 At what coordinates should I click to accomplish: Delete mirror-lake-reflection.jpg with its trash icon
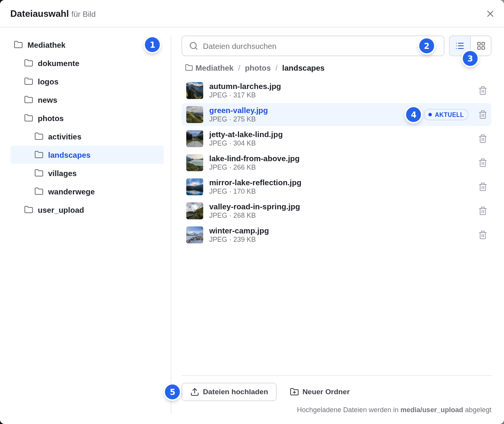pyautogui.click(x=483, y=187)
